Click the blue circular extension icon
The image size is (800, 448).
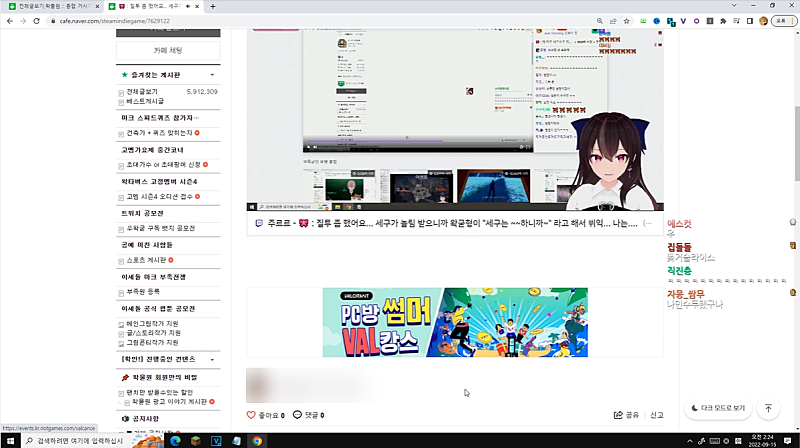coord(657,21)
